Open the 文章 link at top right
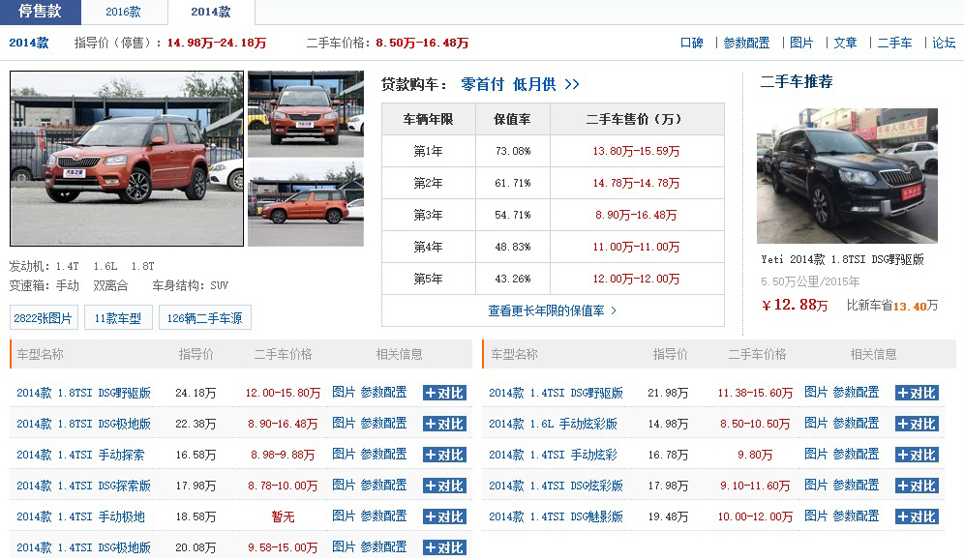The width and height of the screenshot is (964, 560). [847, 43]
